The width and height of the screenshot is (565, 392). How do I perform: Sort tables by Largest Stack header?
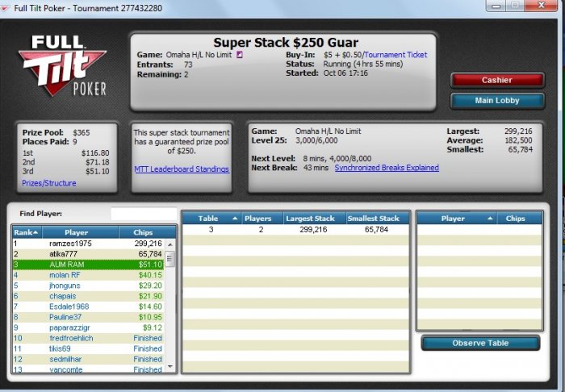coord(314,219)
